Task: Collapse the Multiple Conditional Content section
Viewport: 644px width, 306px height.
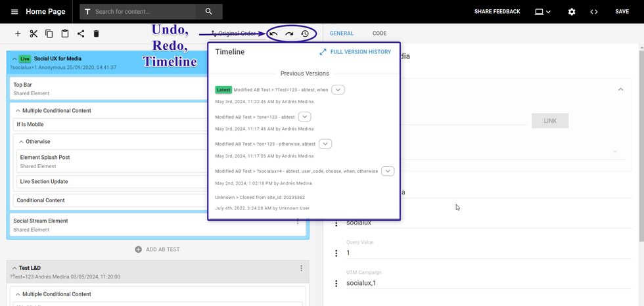Action: pos(18,111)
